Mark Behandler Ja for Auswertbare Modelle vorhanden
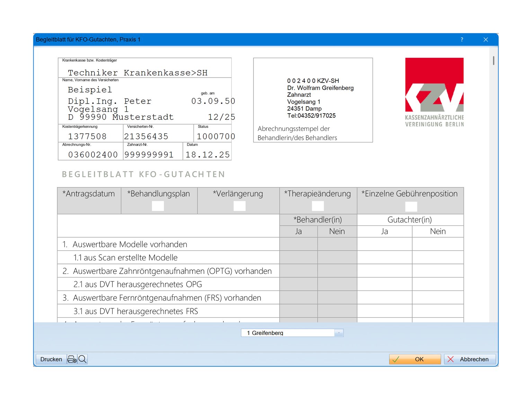This screenshot has height=400, width=532. point(298,244)
